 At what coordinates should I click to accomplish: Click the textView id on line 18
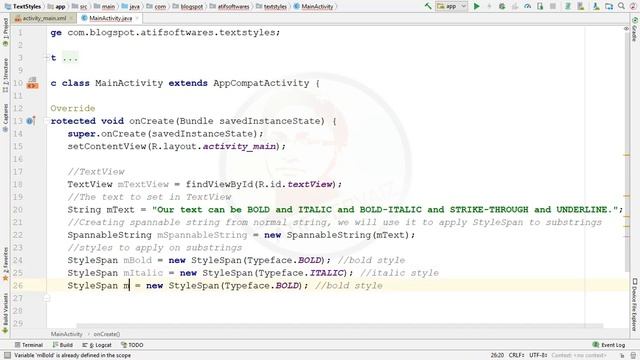(310, 184)
